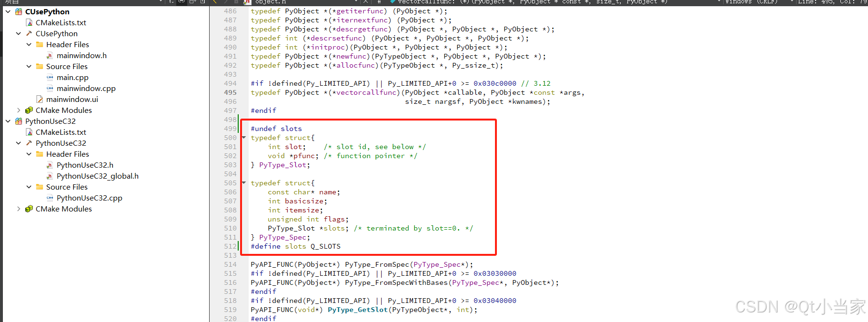This screenshot has width=868, height=322.
Task: Click CMake Modules icon below mainwindow.ui
Action: (x=29, y=110)
